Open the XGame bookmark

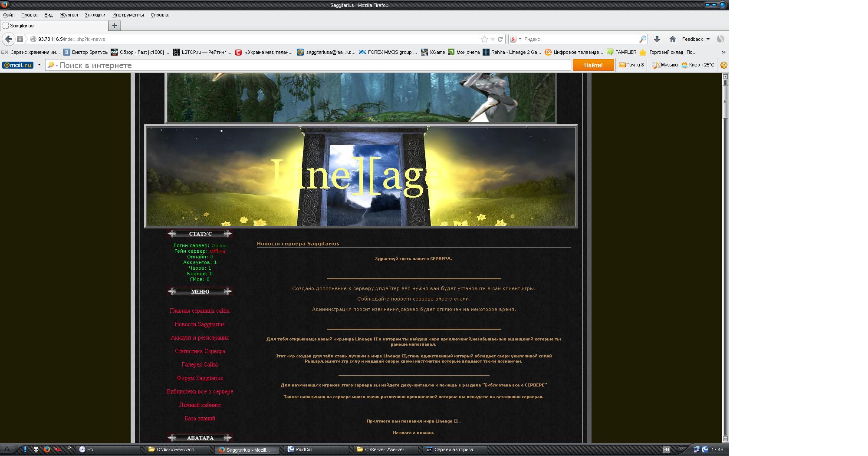coord(433,52)
